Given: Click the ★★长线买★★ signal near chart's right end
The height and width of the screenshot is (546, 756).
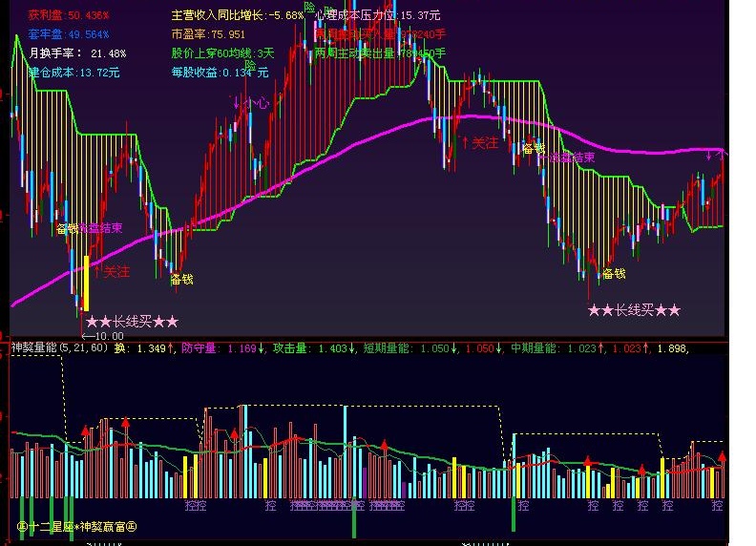Looking at the screenshot, I should coord(634,310).
